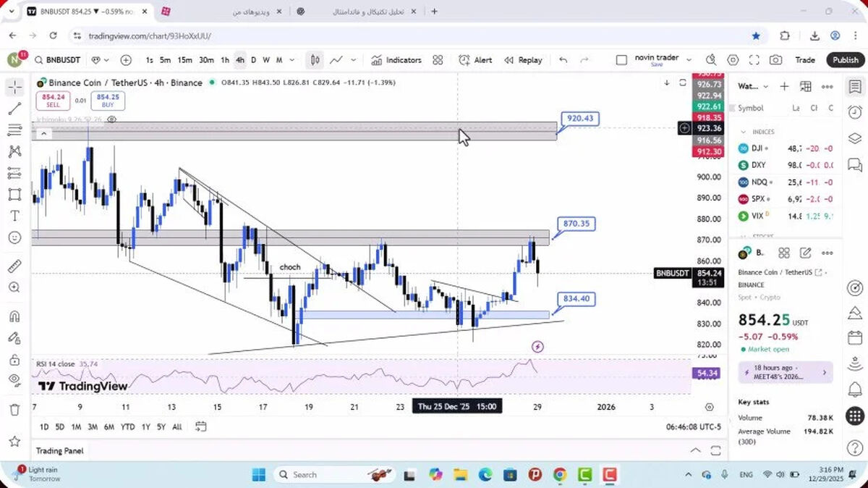Viewport: 868px width, 488px height.
Task: Open the quick search magnifier icon
Action: (711, 60)
